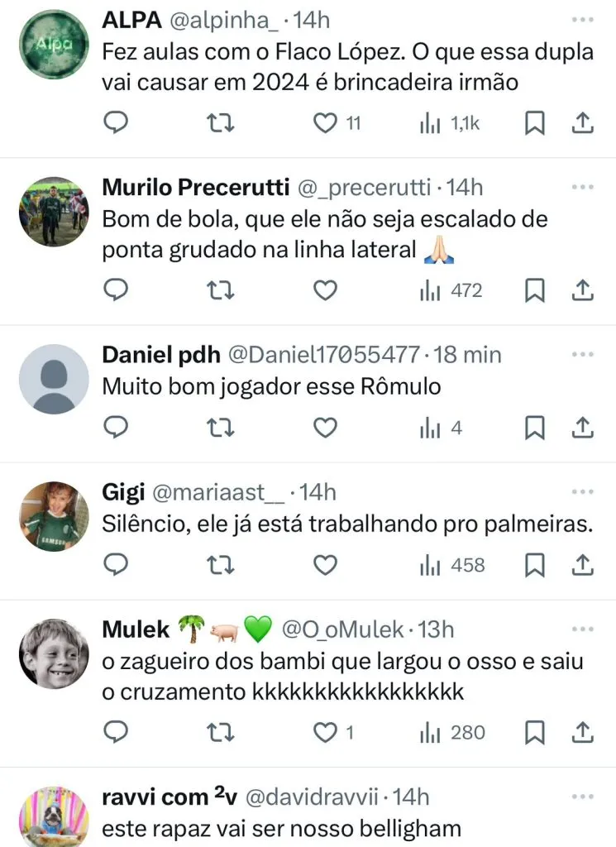Open ALPA's profile avatar
Screen dimensions: 616x847
[x=54, y=45]
